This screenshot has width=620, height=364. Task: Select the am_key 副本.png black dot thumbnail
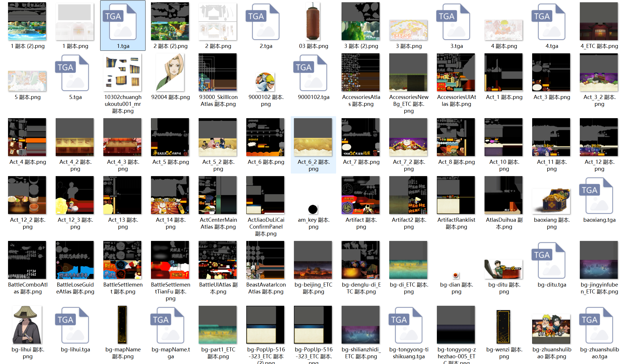[313, 209]
